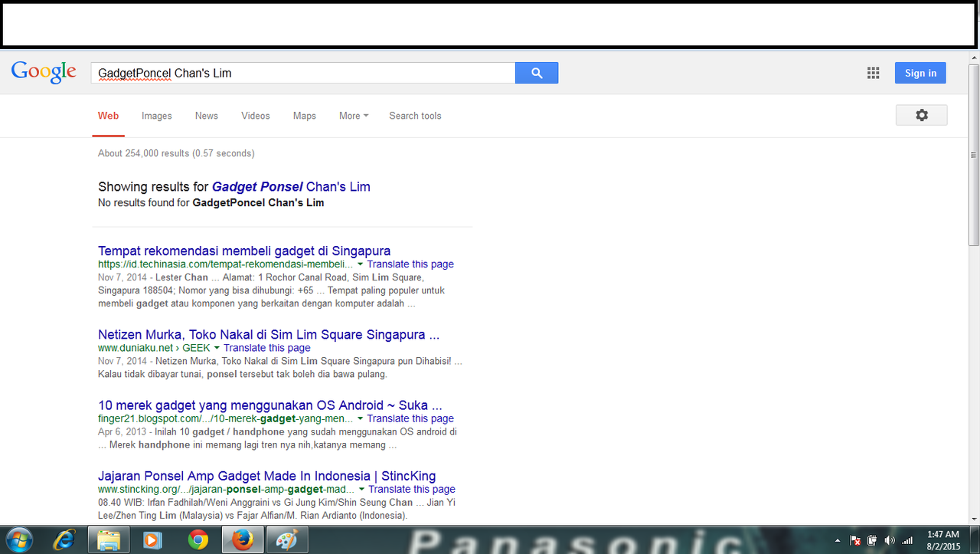Image resolution: width=980 pixels, height=554 pixels.
Task: Launch Internet Explorer from taskbar
Action: [x=64, y=540]
